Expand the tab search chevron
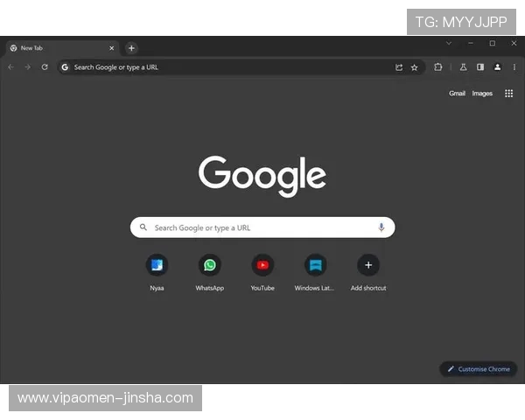The image size is (525, 420). coord(449,43)
